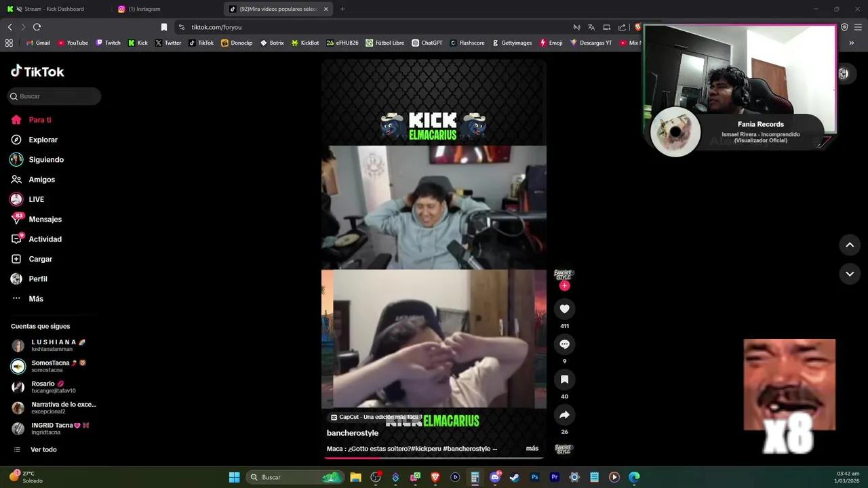This screenshot has height=488, width=868.
Task: Open File Explorer from the taskbar
Action: click(x=355, y=477)
